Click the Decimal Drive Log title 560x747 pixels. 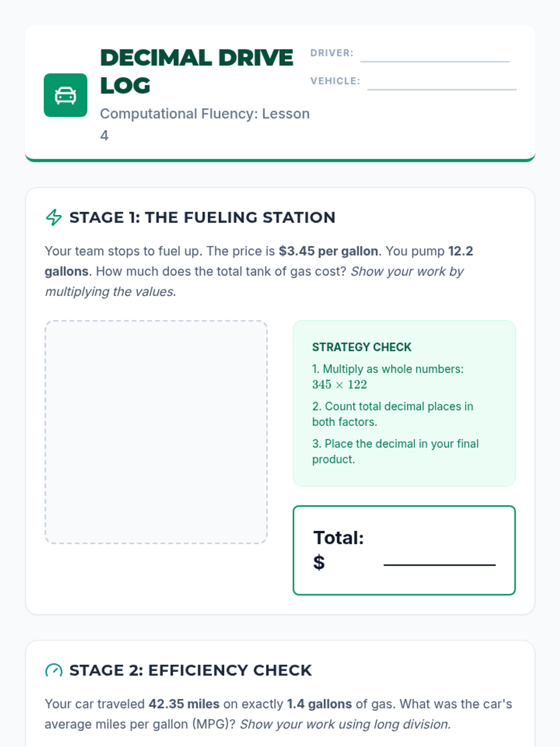pyautogui.click(x=197, y=71)
